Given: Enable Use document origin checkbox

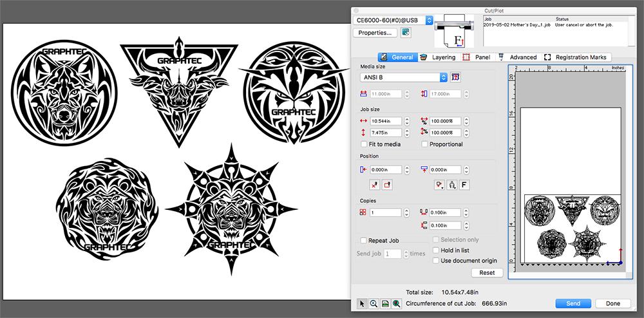Looking at the screenshot, I should click(436, 261).
